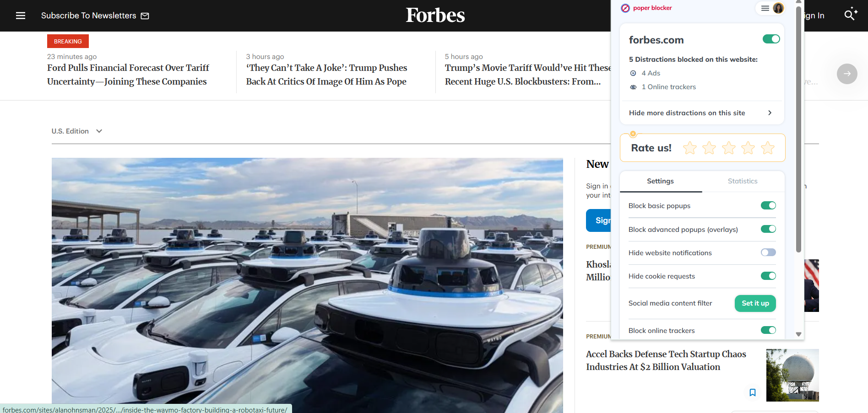Click '5 Distractions blocked on this website' text

click(x=693, y=59)
